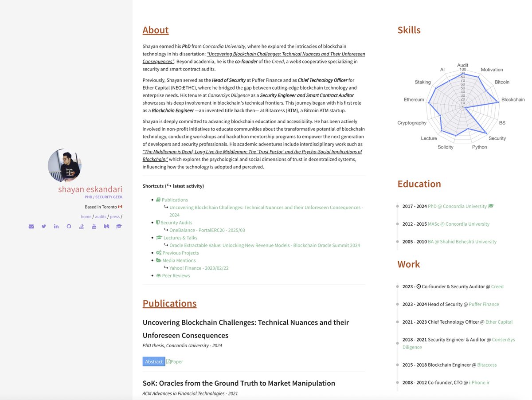Image resolution: width=532 pixels, height=400 pixels.
Task: Jump to the Security Audits shortcut
Action: point(176,223)
